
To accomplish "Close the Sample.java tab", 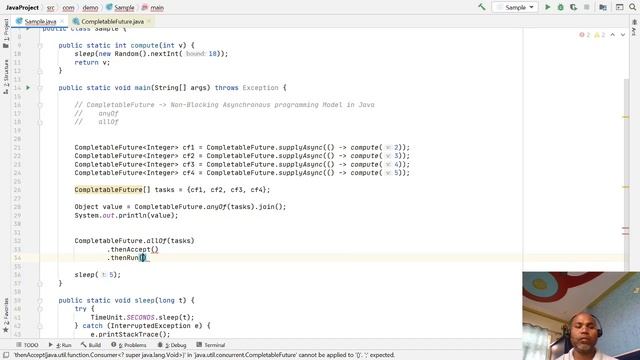I will click(x=62, y=21).
